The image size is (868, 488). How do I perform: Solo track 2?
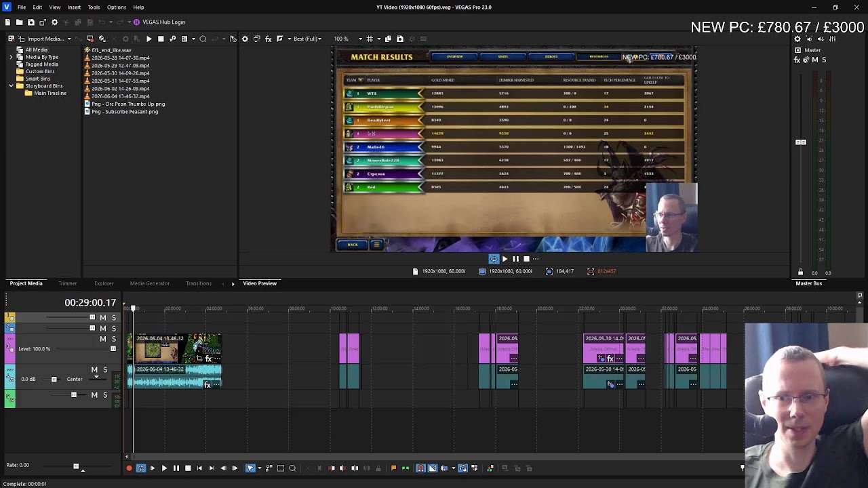(x=114, y=328)
